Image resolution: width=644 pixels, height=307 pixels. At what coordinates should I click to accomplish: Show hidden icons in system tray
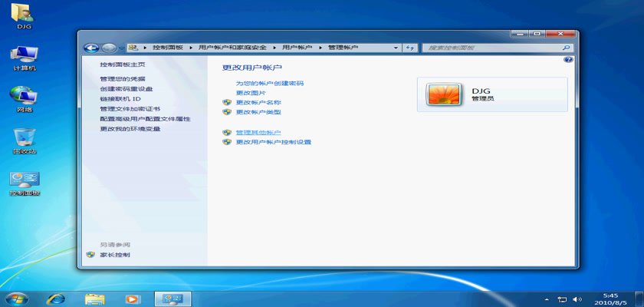point(547,299)
